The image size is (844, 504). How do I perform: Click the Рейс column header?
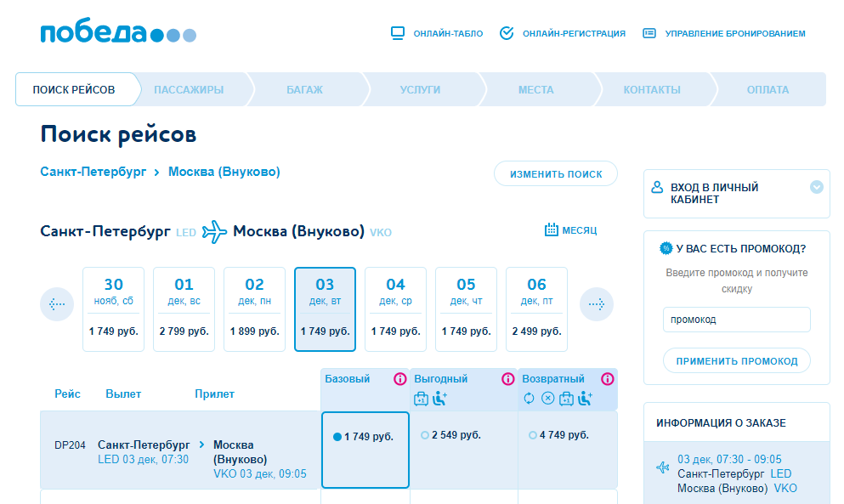tap(67, 394)
